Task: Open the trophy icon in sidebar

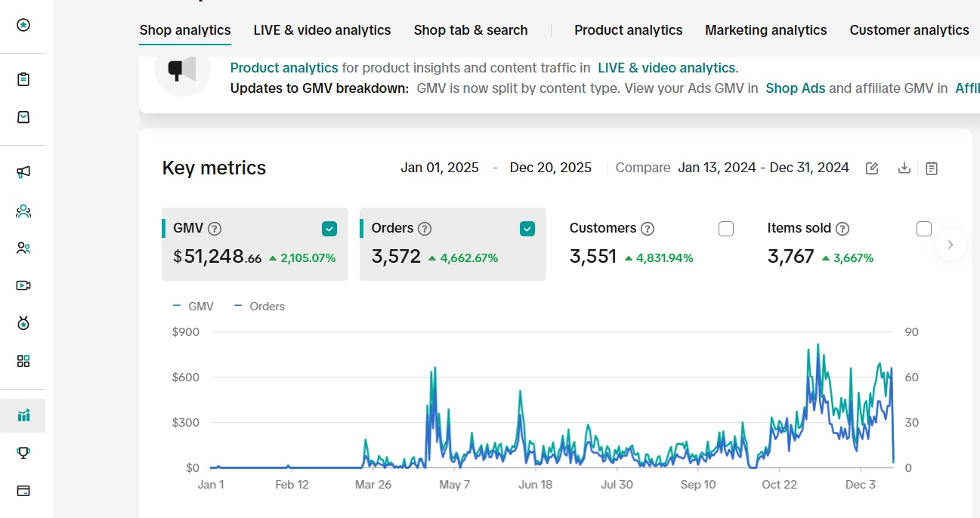Action: pos(23,452)
